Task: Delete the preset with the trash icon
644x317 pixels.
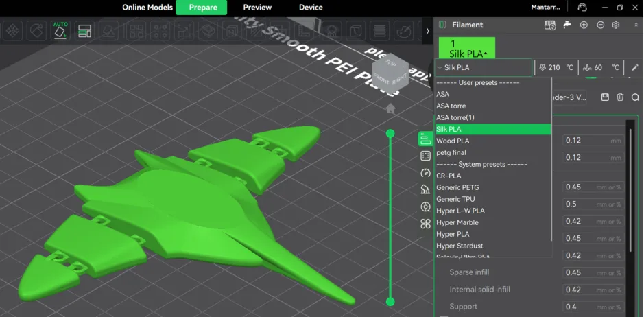Action: [x=620, y=97]
